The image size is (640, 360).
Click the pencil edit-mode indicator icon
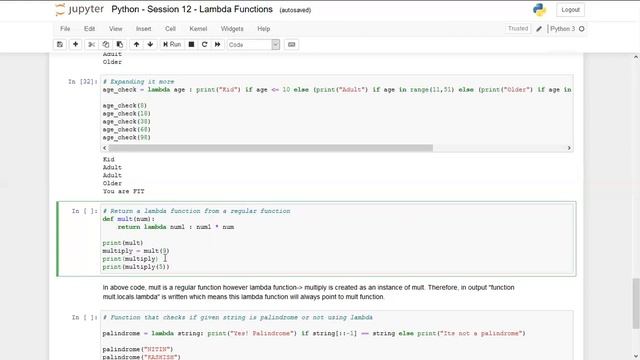pyautogui.click(x=539, y=29)
